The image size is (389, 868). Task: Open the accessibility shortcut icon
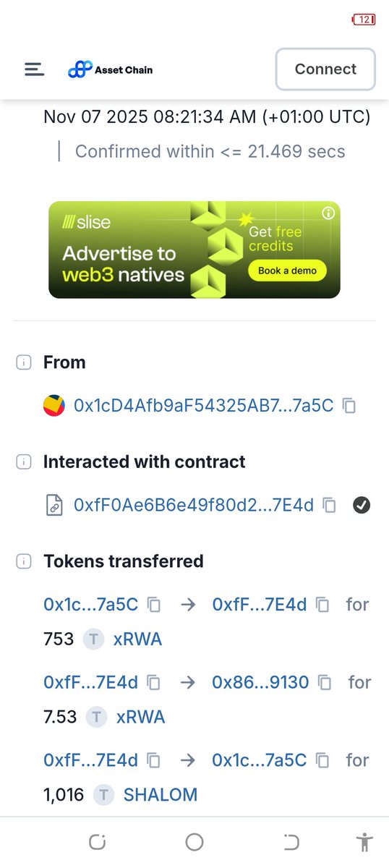[365, 841]
